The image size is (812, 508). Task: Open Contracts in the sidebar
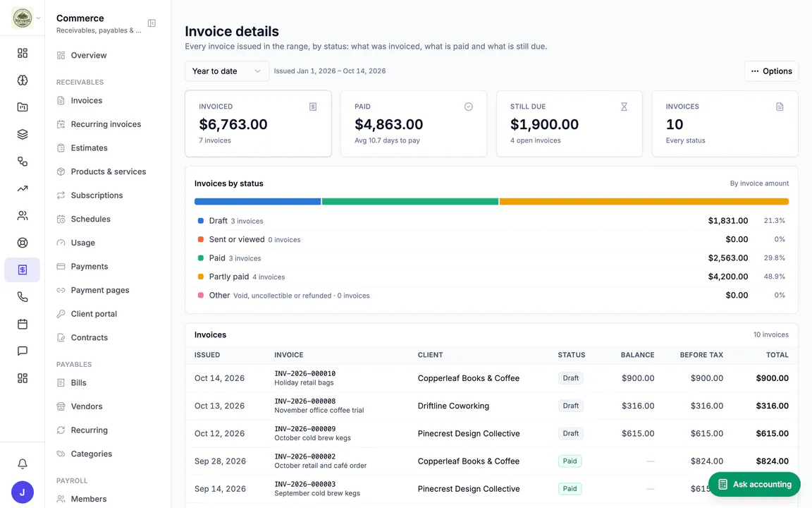point(89,337)
